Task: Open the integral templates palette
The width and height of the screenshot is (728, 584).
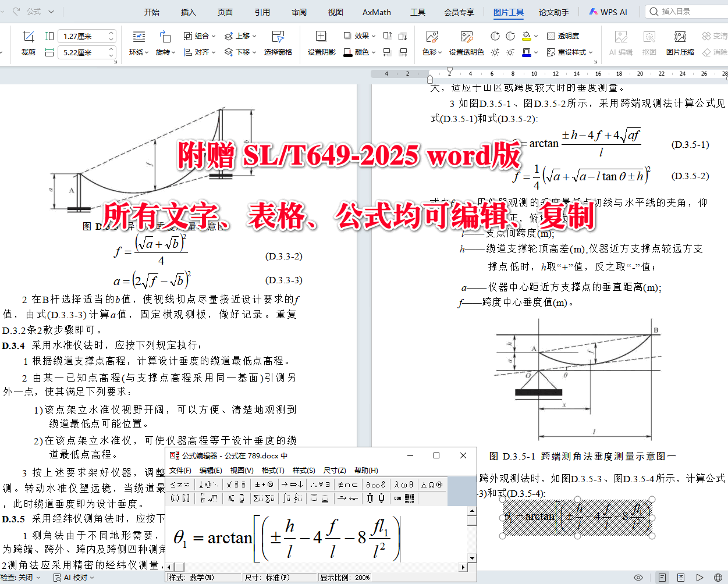Action: (292, 498)
